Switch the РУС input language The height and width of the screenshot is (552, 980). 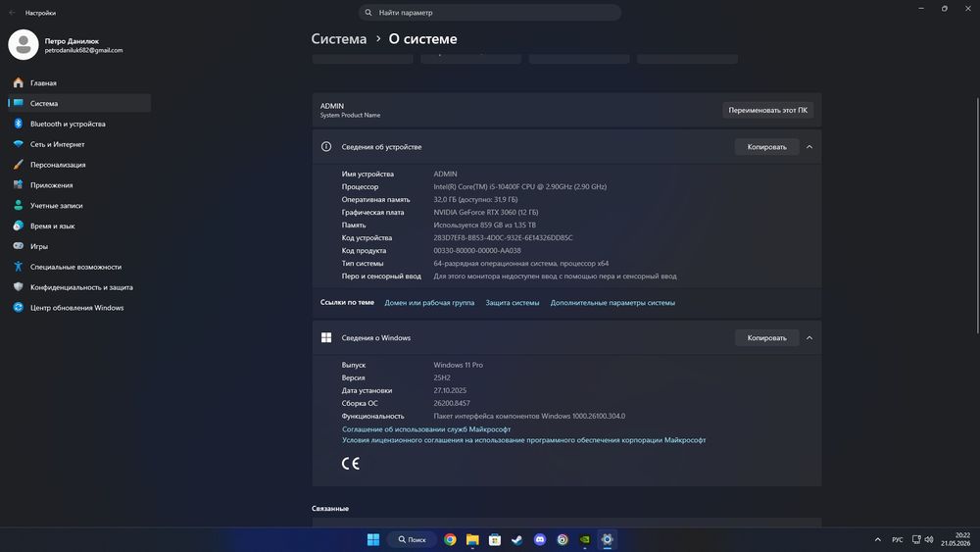tap(898, 539)
